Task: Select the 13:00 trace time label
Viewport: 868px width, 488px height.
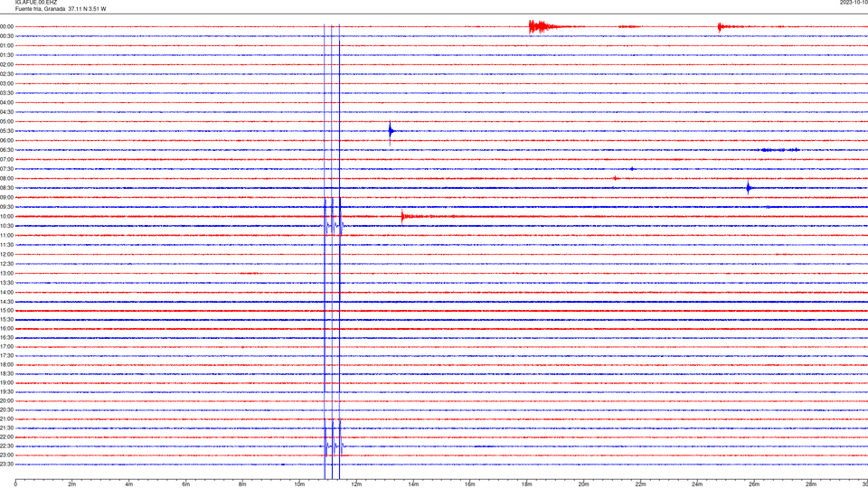Action: click(x=6, y=273)
